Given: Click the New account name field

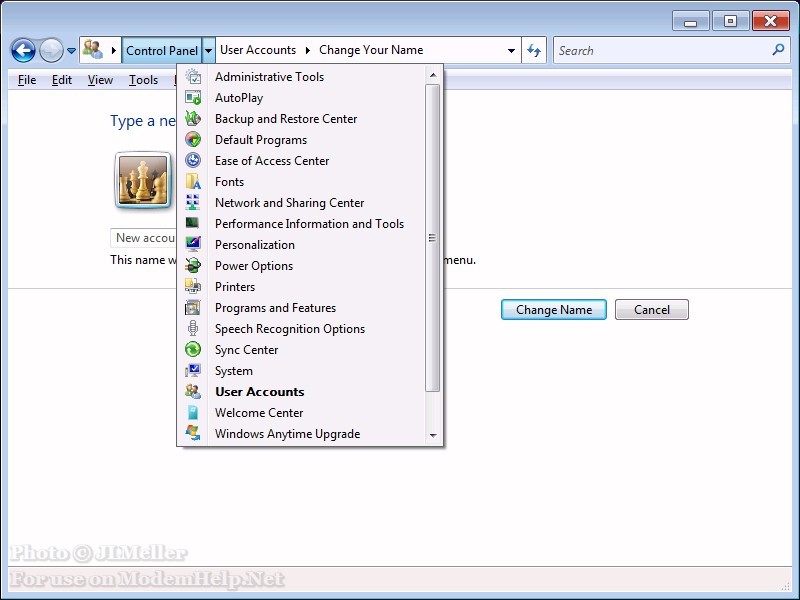Looking at the screenshot, I should [143, 238].
